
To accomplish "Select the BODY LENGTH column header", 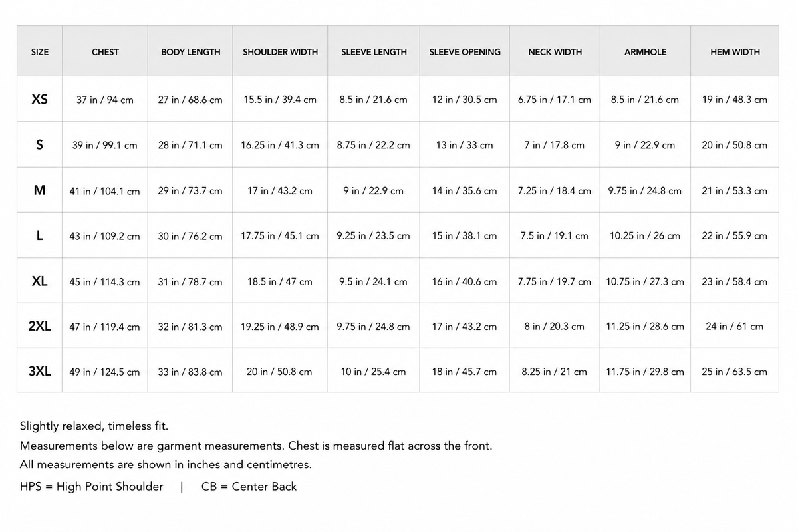I will click(x=190, y=52).
